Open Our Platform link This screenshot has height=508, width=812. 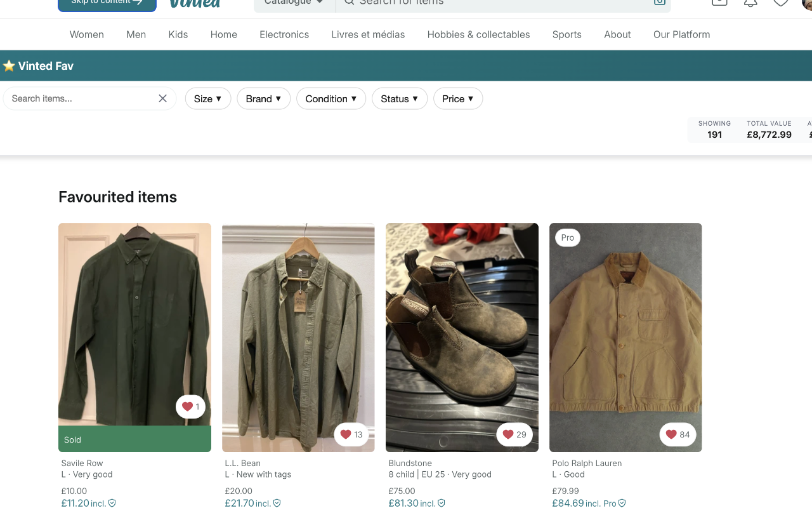coord(682,34)
